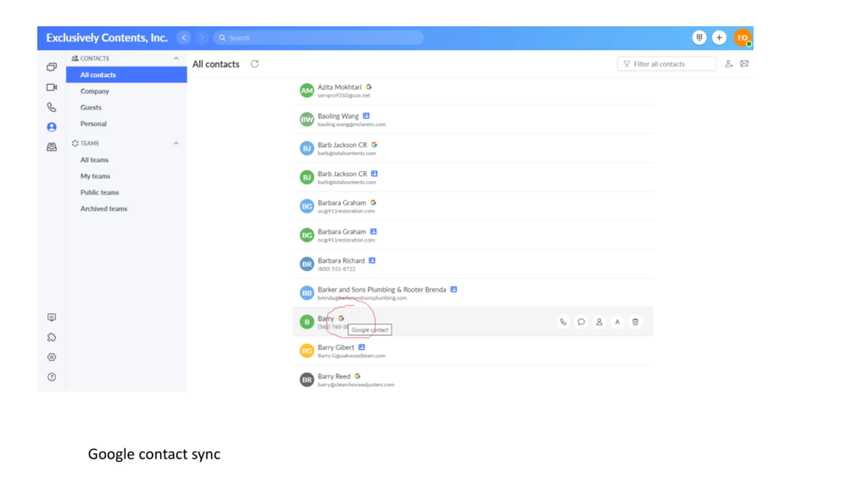
Task: Open the Barbara Richard contact
Action: 341,261
